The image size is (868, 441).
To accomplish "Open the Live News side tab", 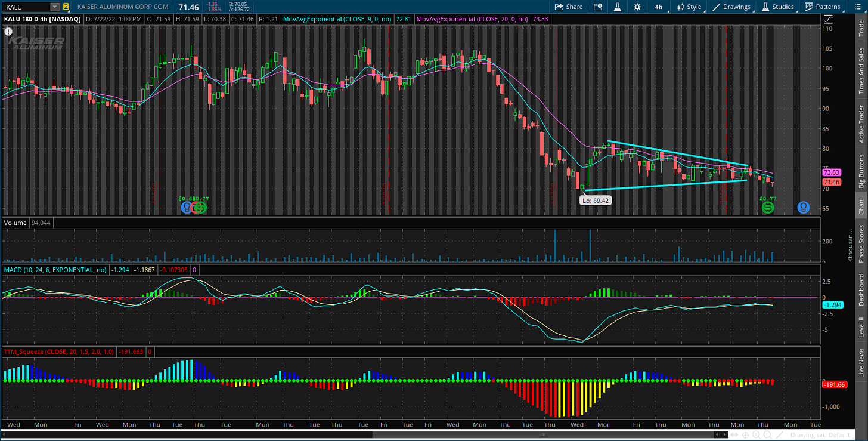I will 861,362.
